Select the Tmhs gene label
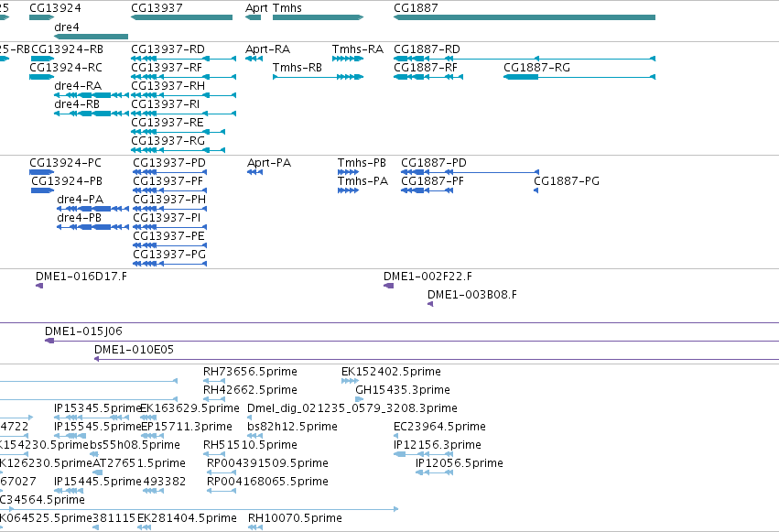The image size is (779, 532). (x=287, y=8)
